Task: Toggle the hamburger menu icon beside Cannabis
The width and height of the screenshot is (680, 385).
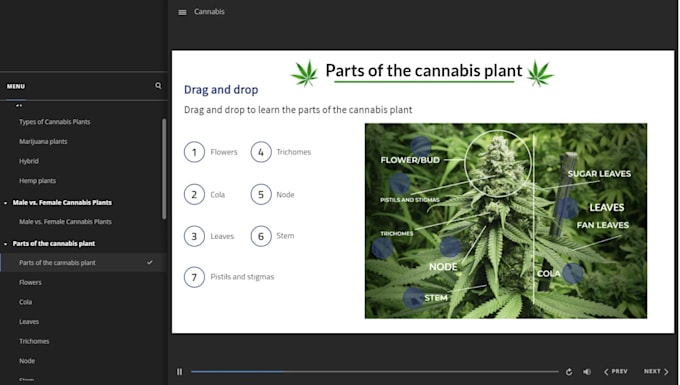Action: tap(182, 12)
